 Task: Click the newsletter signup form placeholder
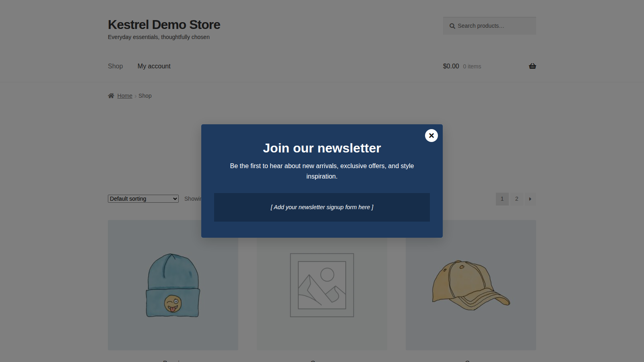(322, 207)
